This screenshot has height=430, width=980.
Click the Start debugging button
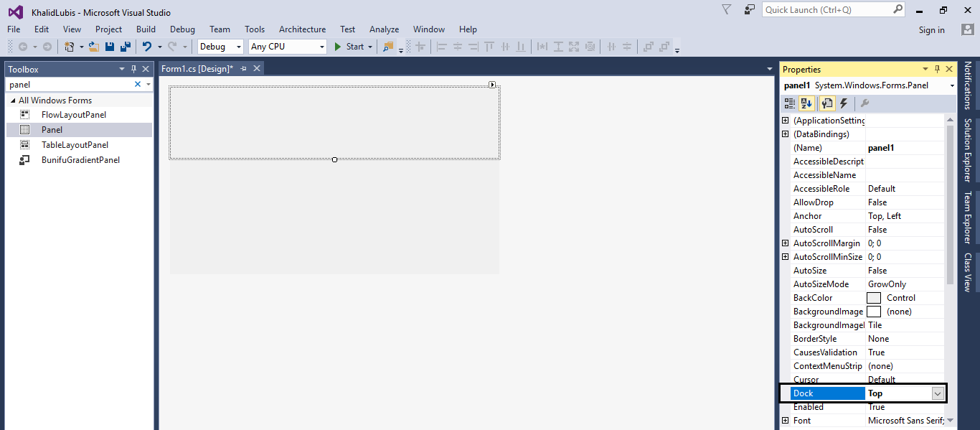(351, 46)
